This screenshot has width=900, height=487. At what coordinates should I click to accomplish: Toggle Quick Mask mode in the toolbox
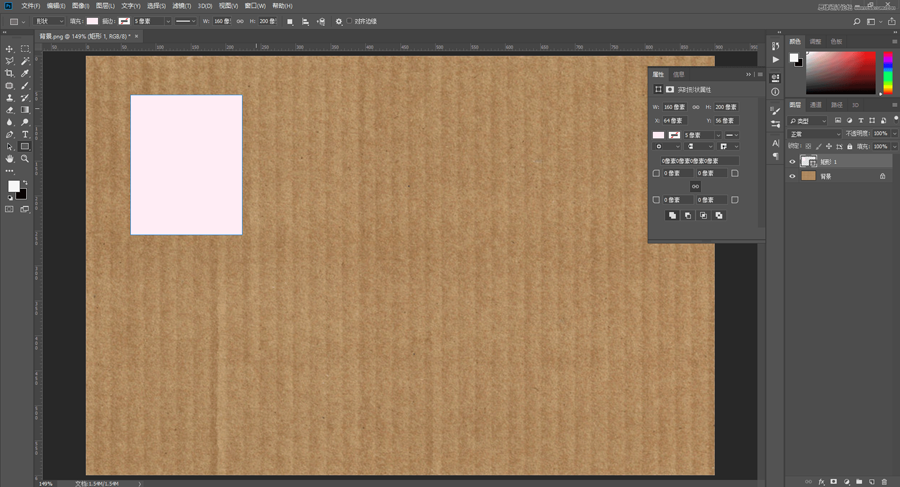[9, 210]
